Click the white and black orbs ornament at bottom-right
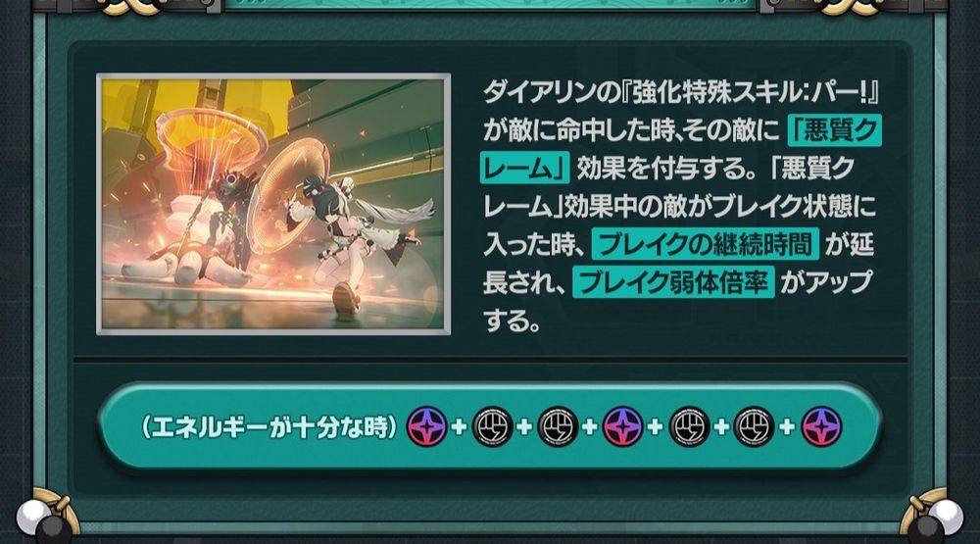Image resolution: width=980 pixels, height=544 pixels. 934,520
